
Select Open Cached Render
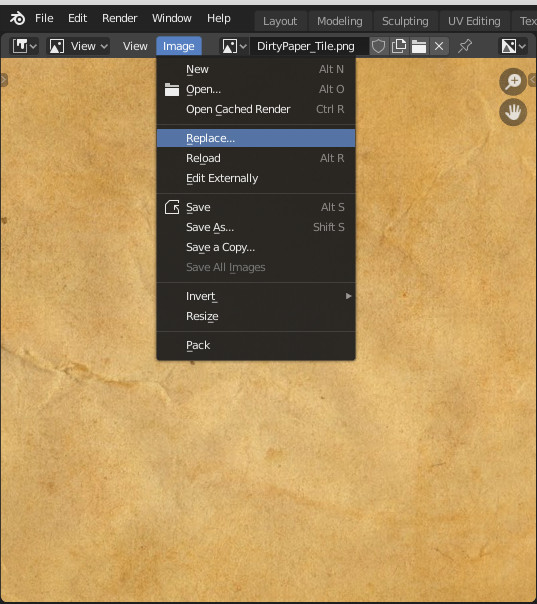[x=256, y=109]
